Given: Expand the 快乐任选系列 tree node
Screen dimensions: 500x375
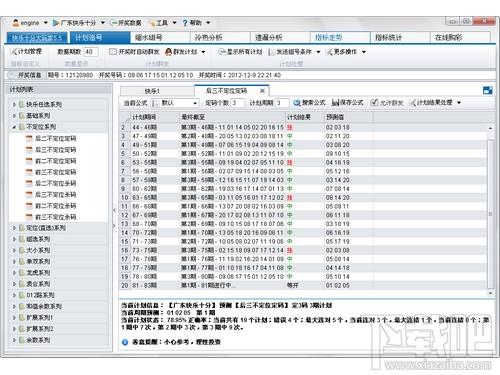Looking at the screenshot, I should tap(14, 104).
